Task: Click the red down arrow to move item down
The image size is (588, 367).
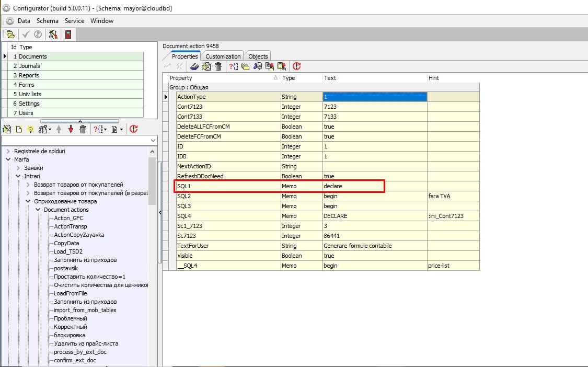Action: (71, 130)
